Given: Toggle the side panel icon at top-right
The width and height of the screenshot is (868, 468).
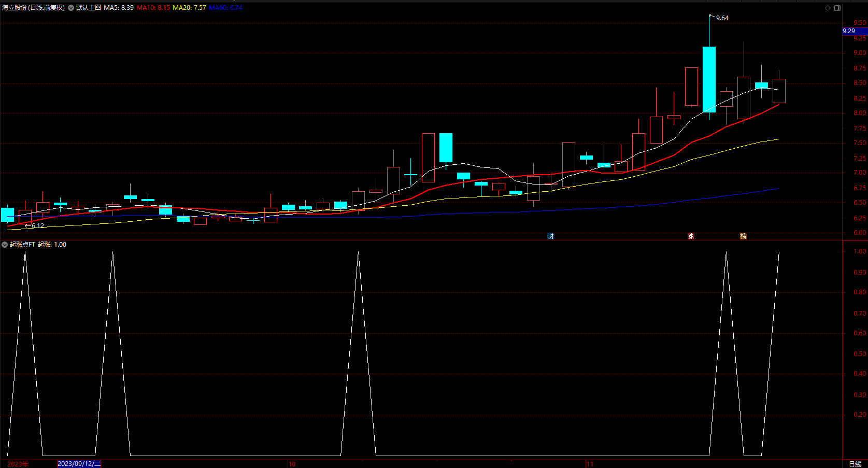Looking at the screenshot, I should [x=837, y=8].
